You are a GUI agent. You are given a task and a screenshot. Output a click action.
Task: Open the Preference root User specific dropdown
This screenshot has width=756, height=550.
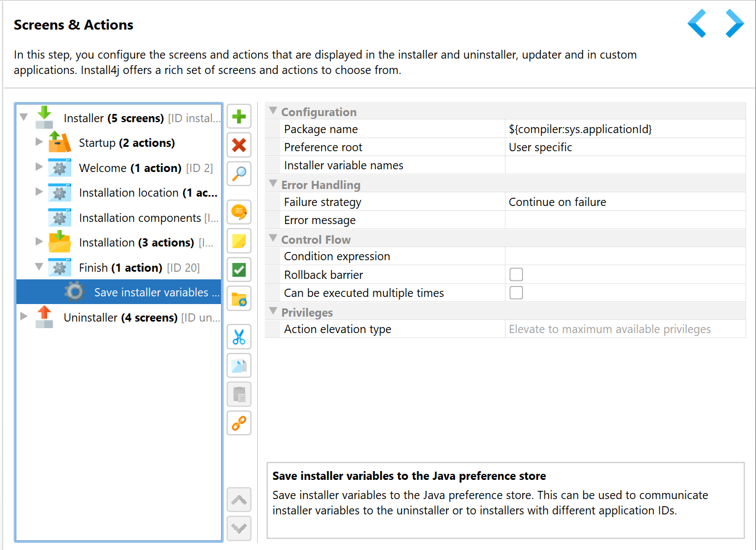click(x=625, y=147)
